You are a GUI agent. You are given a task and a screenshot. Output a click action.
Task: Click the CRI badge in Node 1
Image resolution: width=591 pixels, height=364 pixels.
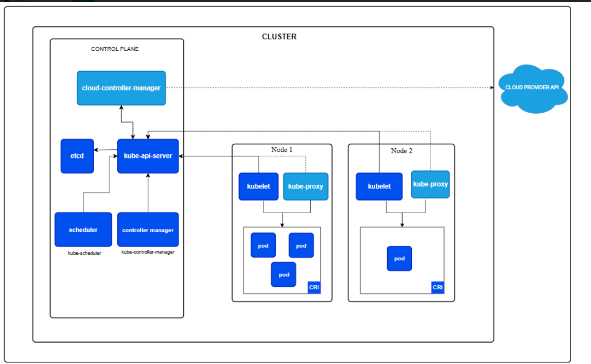(314, 287)
